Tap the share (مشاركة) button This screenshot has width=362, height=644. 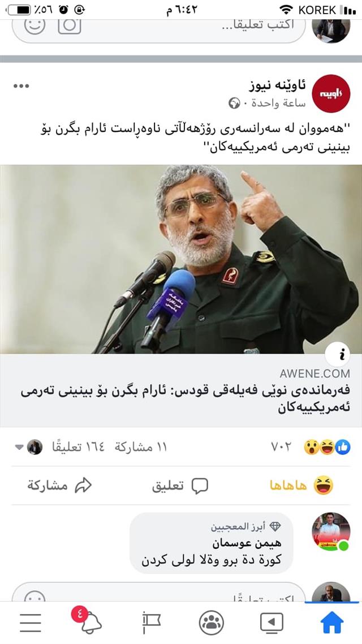[59, 486]
